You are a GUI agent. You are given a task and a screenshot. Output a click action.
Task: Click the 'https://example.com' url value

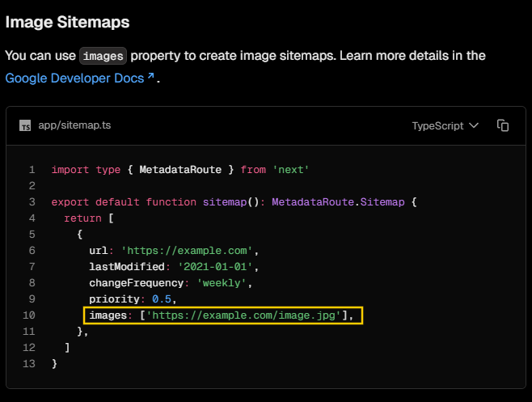point(187,251)
